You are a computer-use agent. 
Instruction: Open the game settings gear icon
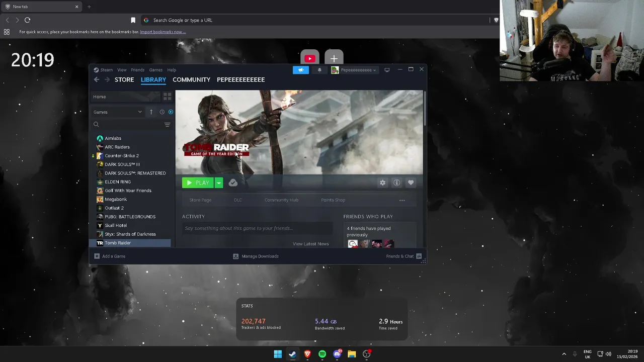(382, 183)
